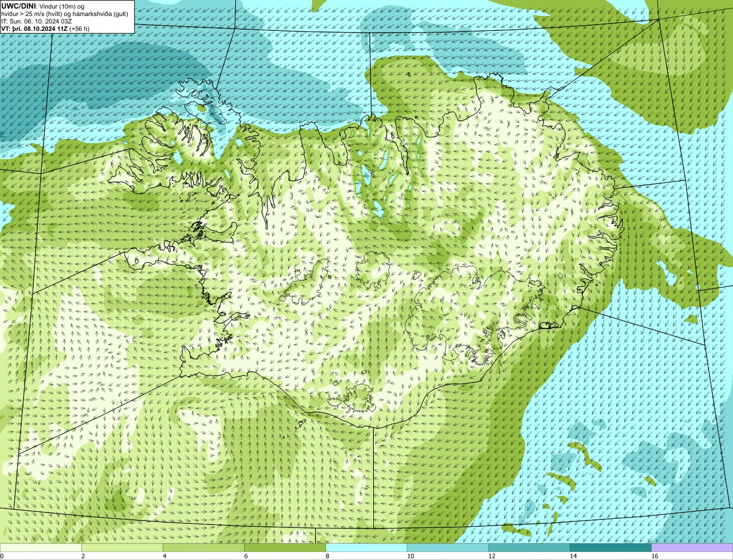Click the "VT: þri. 08.10.2024 11Z (+56 h)" line
Screen dimensions: 733x560
tap(45, 28)
